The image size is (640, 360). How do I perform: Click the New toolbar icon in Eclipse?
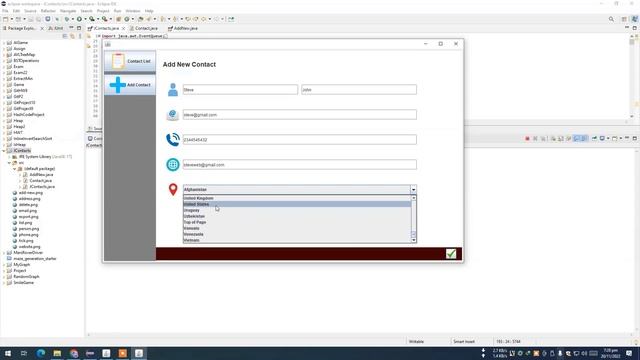(6, 19)
